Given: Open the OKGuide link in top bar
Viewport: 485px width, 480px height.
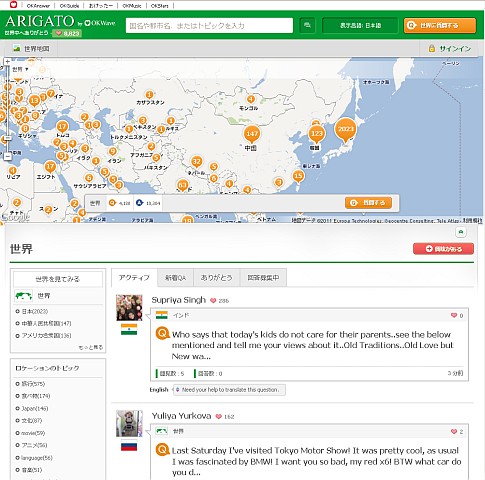Looking at the screenshot, I should click(x=69, y=6).
